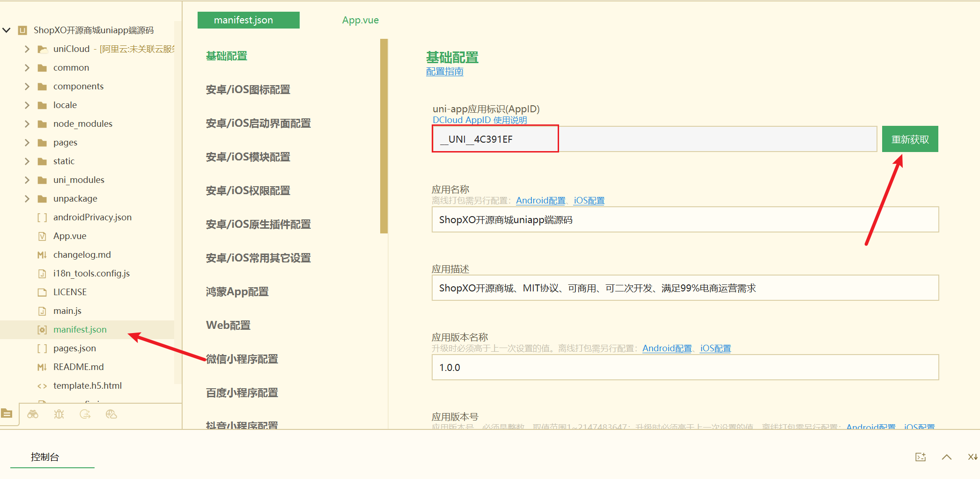The width and height of the screenshot is (980, 479).
Task: Expand the uniCloud folder
Action: (x=27, y=49)
